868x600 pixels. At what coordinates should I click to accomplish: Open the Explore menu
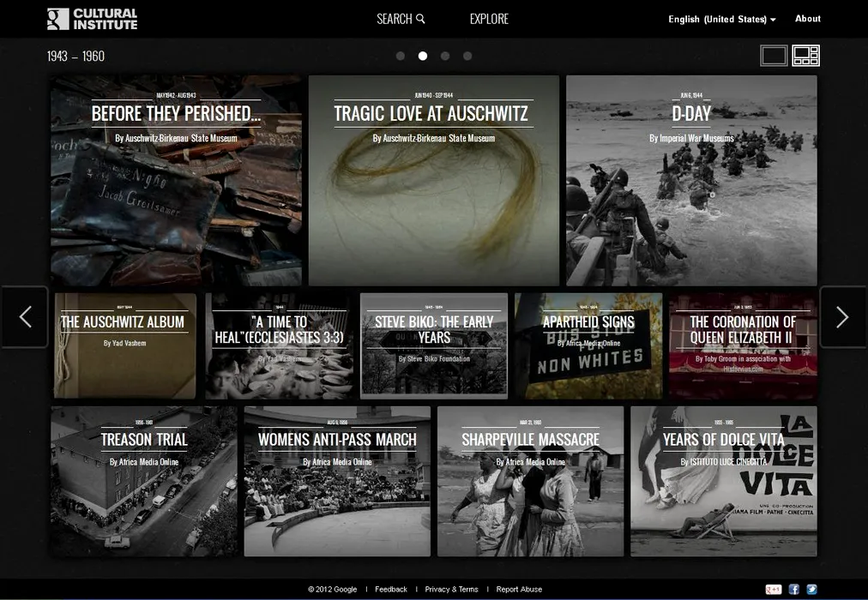489,19
